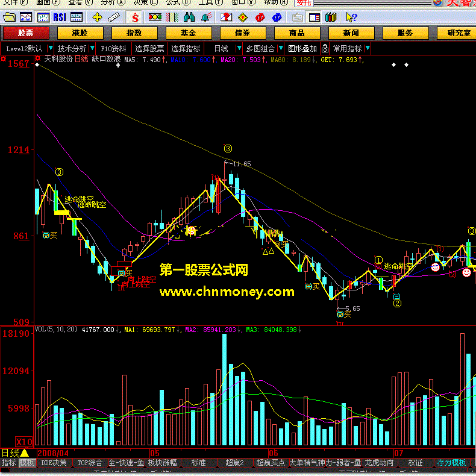Image resolution: width=476 pixels, height=476 pixels.
Task: Open the books library icon
Action: (x=331, y=17)
